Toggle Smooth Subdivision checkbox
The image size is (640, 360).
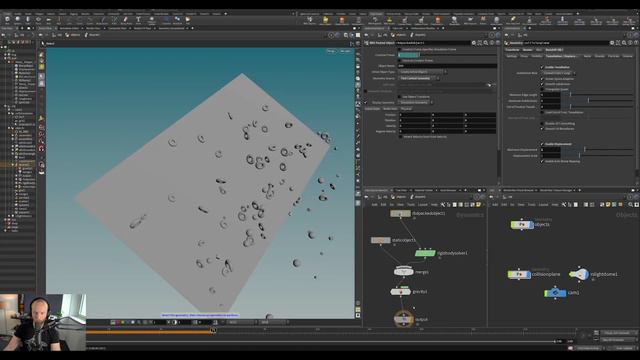click(542, 84)
